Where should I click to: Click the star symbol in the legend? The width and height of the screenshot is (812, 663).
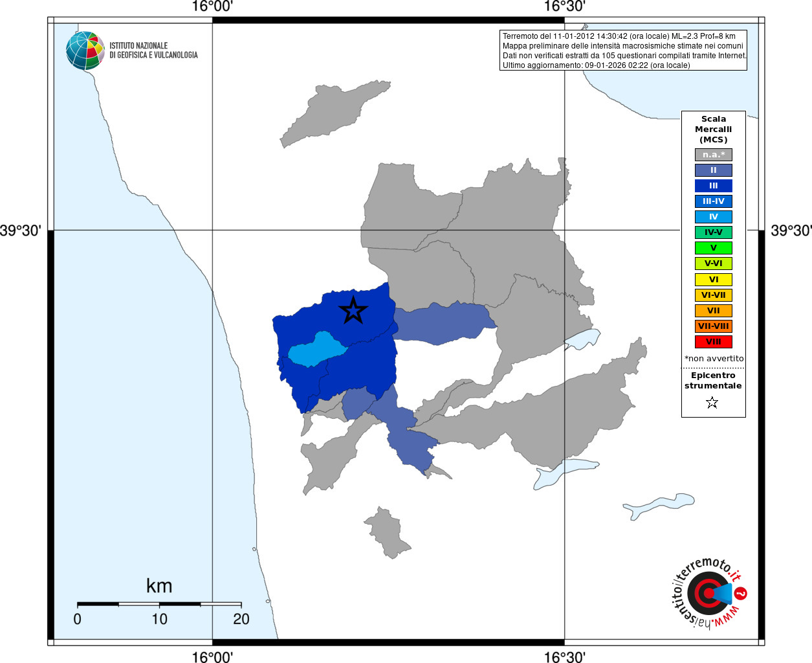tap(712, 403)
